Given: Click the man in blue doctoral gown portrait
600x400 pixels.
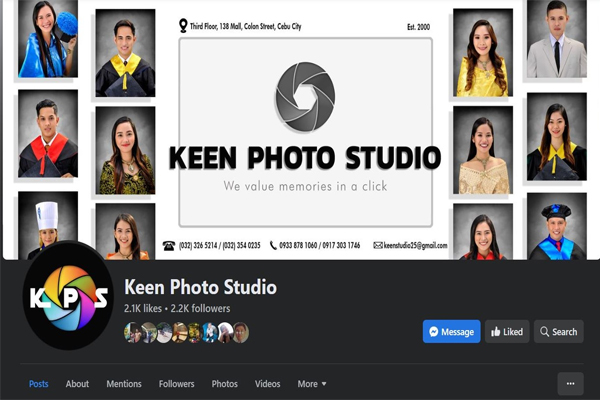Looking at the screenshot, I should [x=557, y=226].
